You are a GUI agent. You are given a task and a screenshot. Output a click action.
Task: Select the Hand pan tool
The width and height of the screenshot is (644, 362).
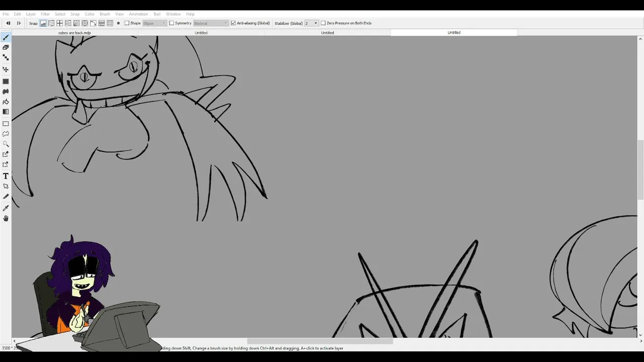point(6,218)
